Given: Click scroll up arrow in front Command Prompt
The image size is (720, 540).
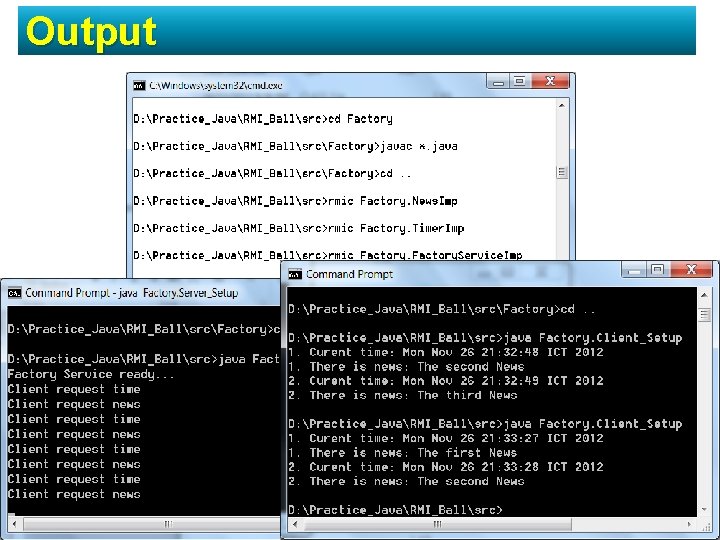Looking at the screenshot, I should (704, 294).
